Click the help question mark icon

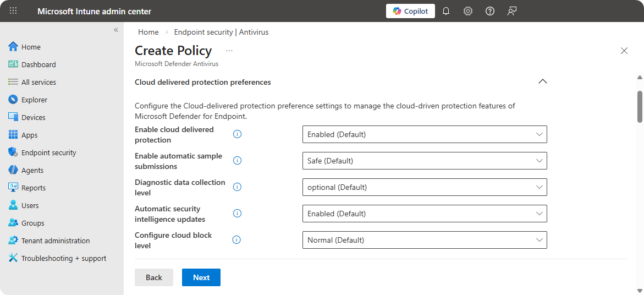pos(490,11)
